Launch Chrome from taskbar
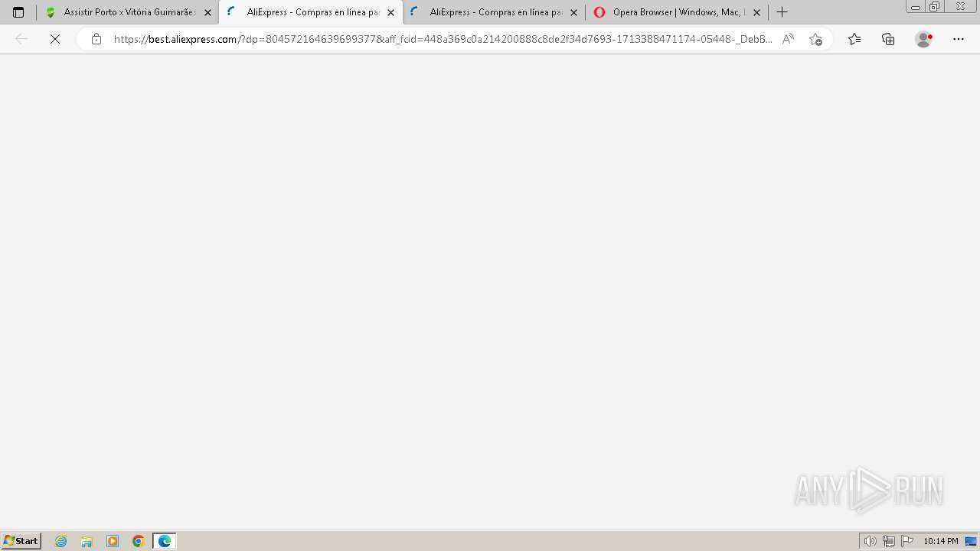The width and height of the screenshot is (980, 551). pos(139,541)
